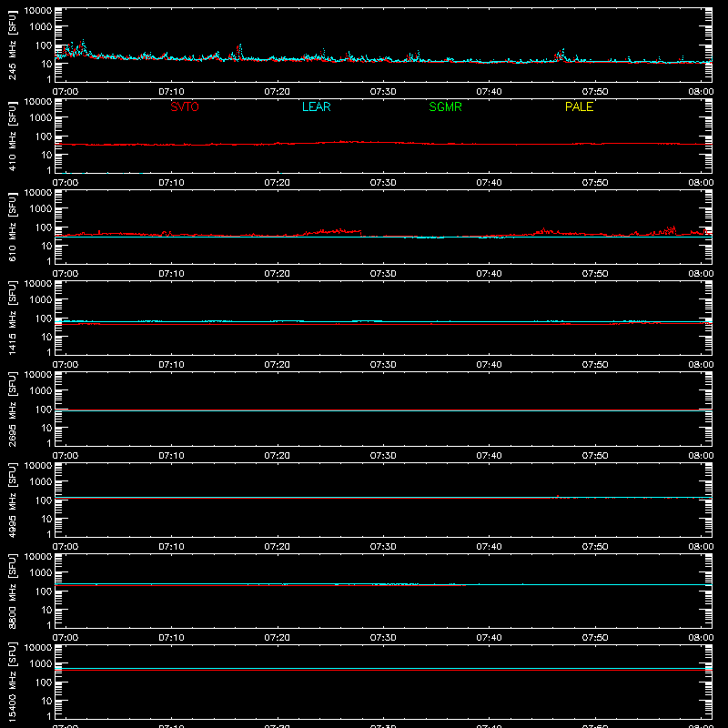Click the 100 y-axis label of the 610 MHz panel
The width and height of the screenshot is (728, 728).
click(44, 227)
